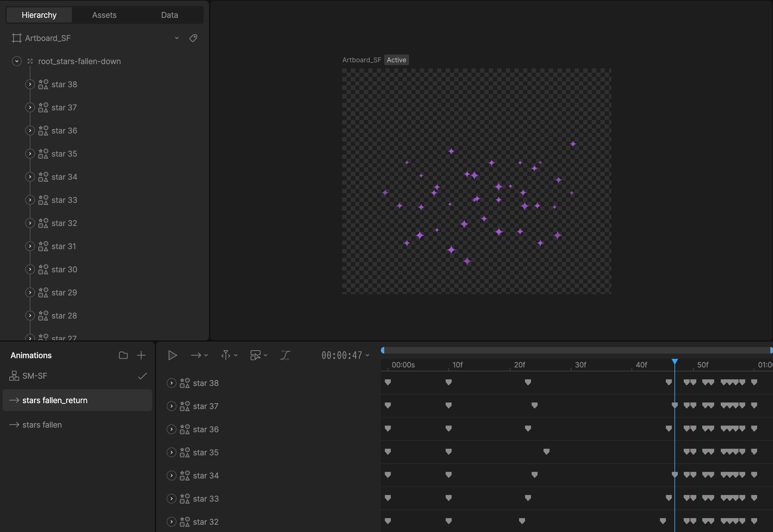Click the interpolation curve icon
The image size is (773, 532).
[285, 355]
